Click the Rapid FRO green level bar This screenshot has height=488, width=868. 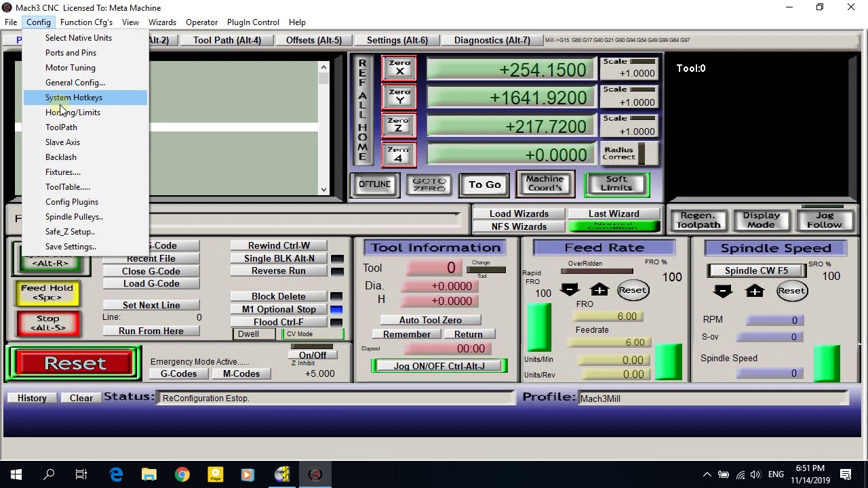pos(540,326)
